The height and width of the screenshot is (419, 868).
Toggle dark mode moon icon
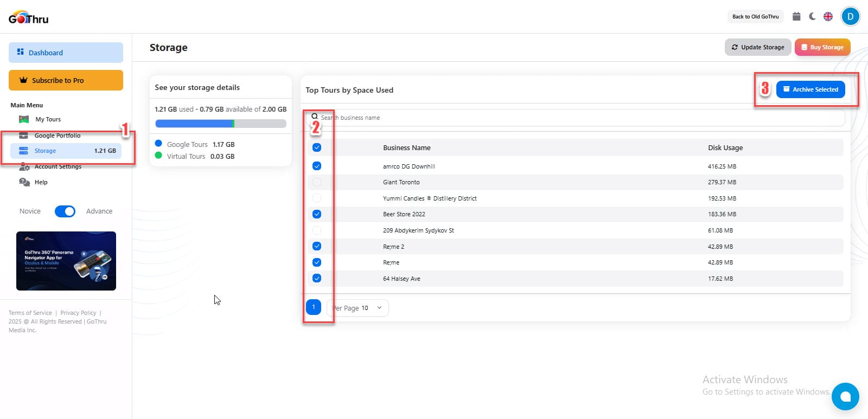click(x=812, y=16)
